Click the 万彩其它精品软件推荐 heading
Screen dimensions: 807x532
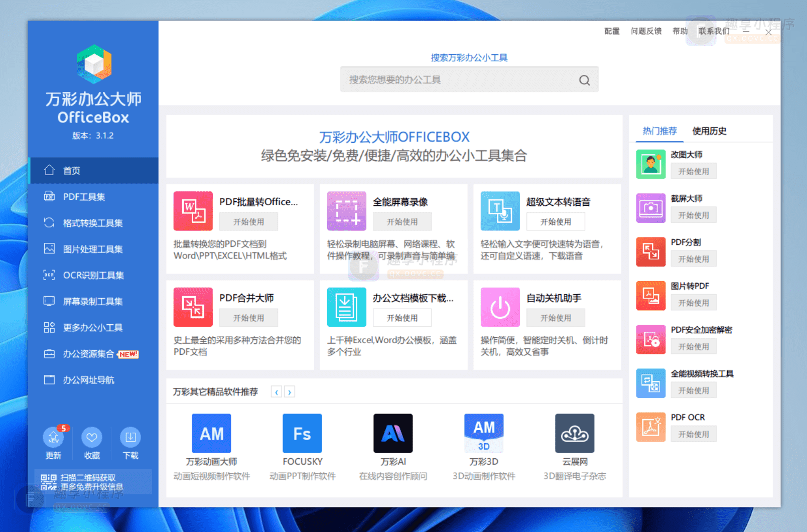[215, 392]
